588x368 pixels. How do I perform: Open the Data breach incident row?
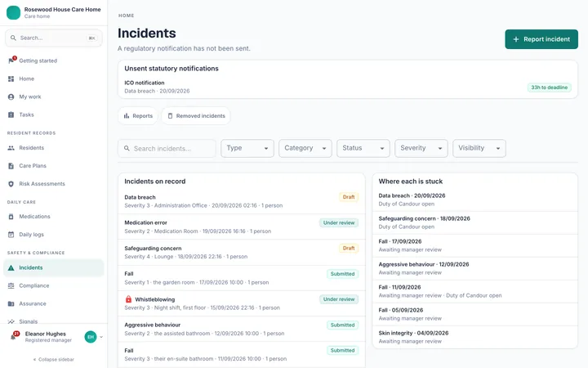click(x=242, y=201)
